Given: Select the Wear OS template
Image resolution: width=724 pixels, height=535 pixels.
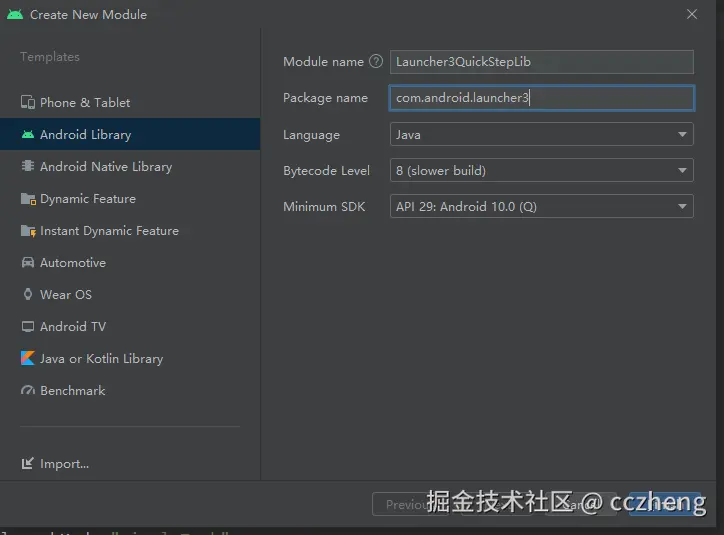Looking at the screenshot, I should (130, 294).
